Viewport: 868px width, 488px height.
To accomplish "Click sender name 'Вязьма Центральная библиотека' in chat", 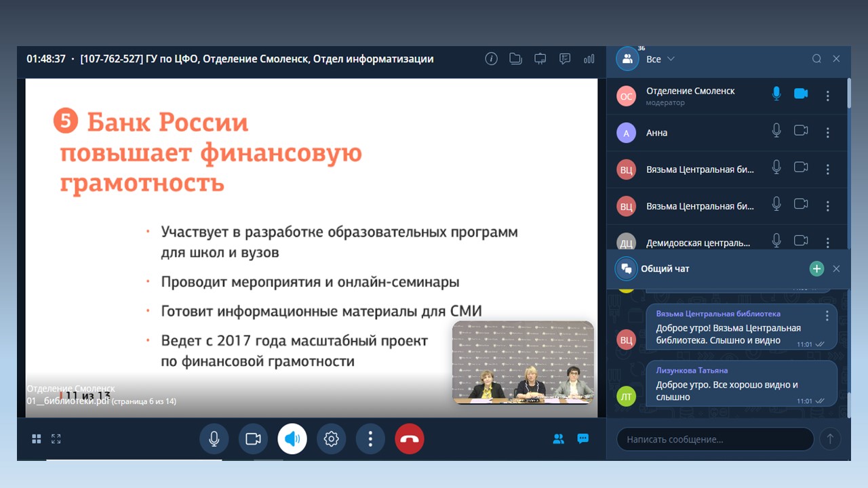I will [x=718, y=314].
